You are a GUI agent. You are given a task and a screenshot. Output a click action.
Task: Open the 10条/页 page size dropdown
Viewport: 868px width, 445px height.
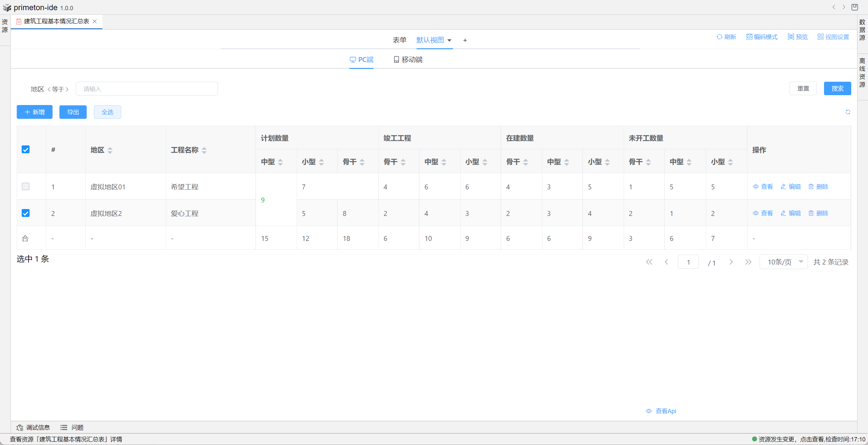point(783,262)
